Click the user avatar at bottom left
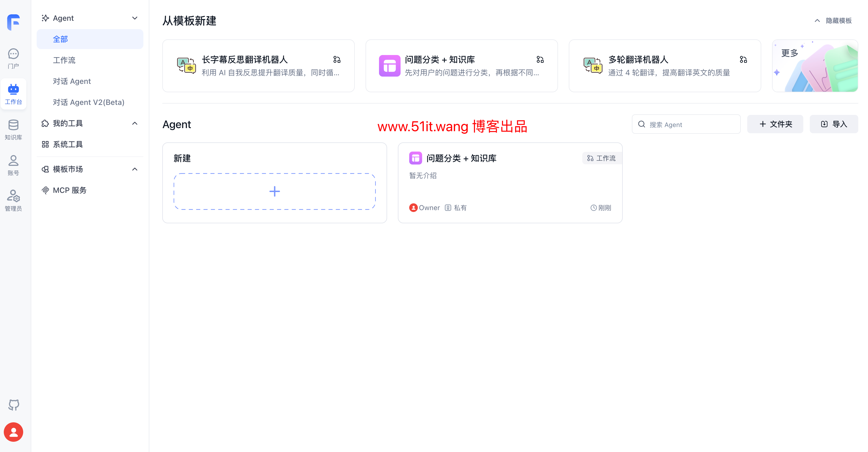This screenshot has width=868, height=452. tap(13, 432)
